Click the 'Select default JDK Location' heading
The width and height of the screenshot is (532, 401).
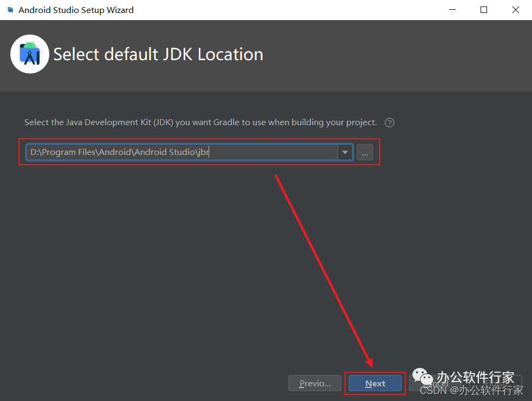(158, 54)
